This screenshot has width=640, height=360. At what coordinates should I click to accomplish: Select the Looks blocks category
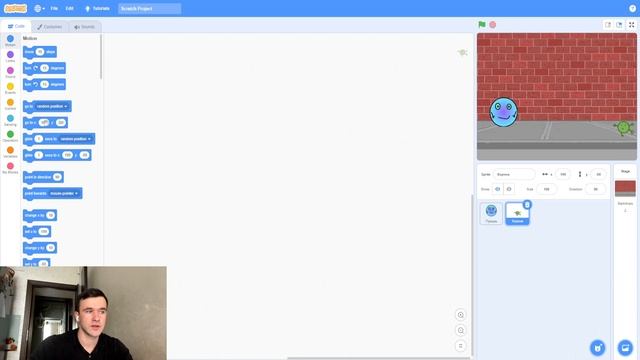10,56
